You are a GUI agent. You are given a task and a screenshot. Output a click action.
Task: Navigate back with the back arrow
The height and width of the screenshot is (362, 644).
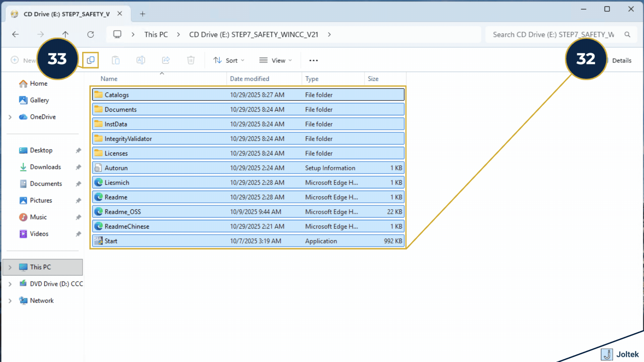[x=15, y=34]
